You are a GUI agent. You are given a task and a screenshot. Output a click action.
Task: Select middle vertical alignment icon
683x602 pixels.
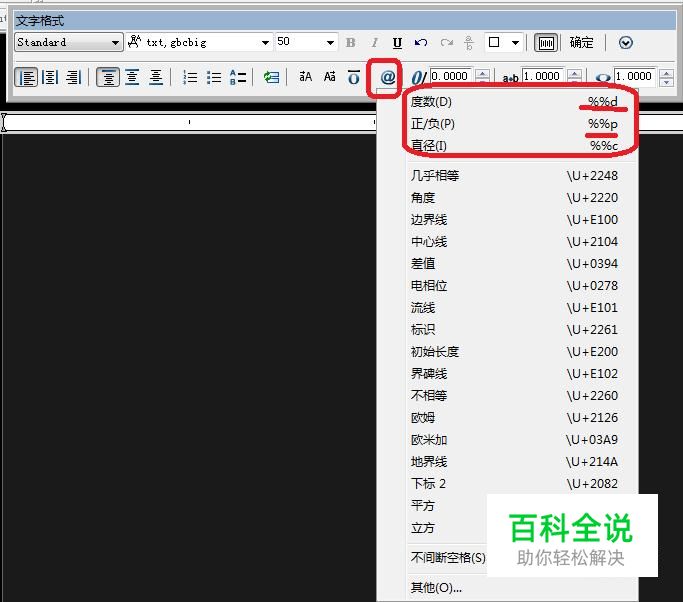[x=132, y=78]
